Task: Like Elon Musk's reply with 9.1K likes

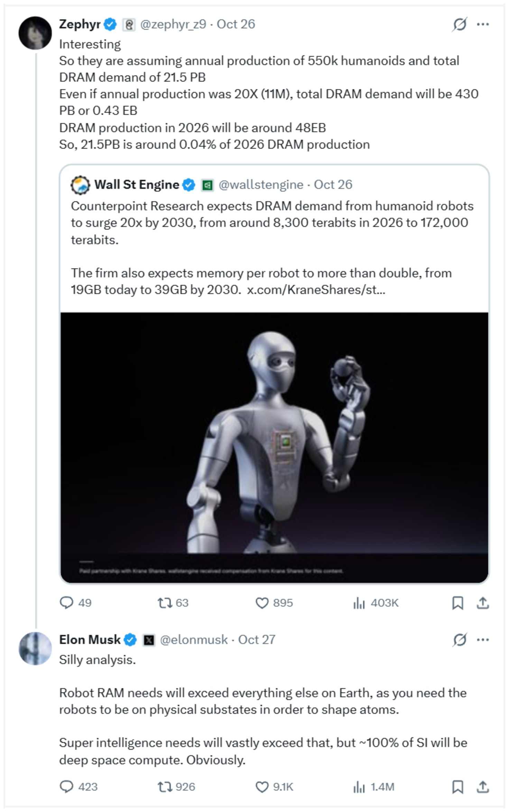Action: [x=274, y=787]
